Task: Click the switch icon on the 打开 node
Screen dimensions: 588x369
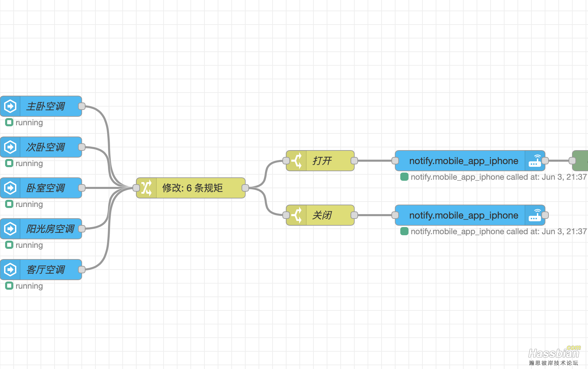Action: coord(296,161)
